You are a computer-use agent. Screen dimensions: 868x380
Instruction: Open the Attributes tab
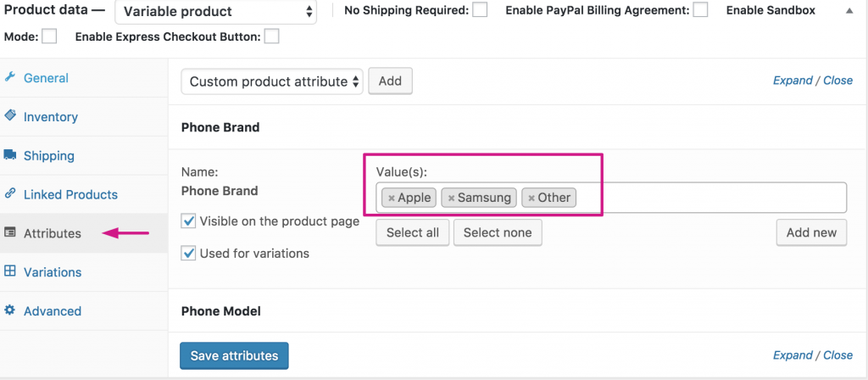(53, 233)
